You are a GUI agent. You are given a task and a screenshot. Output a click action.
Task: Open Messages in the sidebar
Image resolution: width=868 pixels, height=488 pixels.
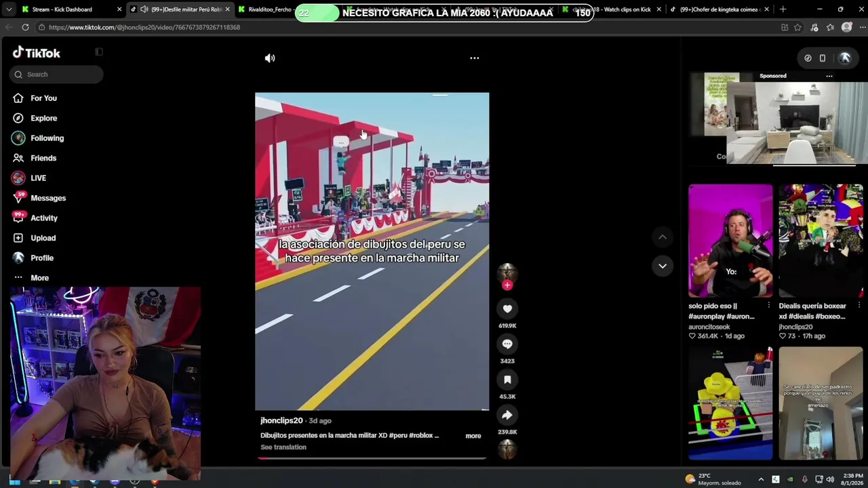[47, 198]
